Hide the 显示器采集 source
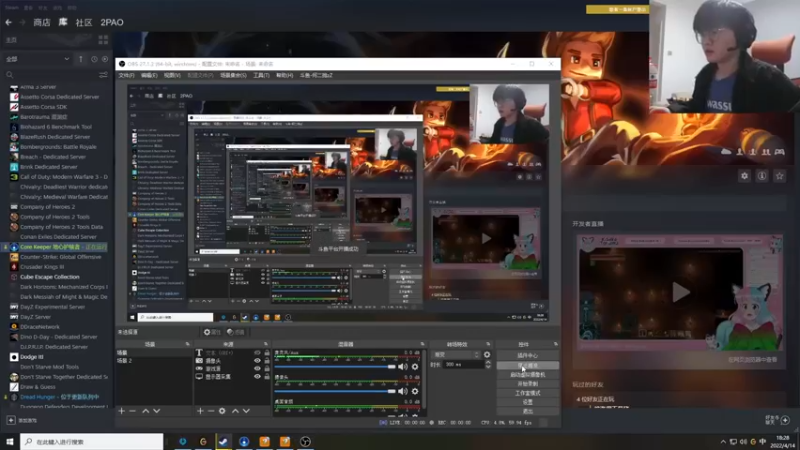Screen dimensions: 800x450 [x=257, y=377]
